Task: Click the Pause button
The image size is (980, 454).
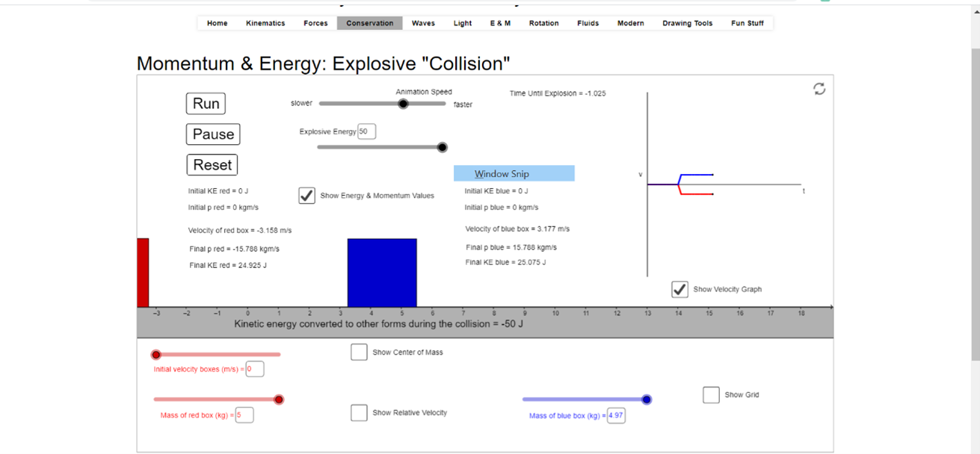Action: [x=213, y=134]
